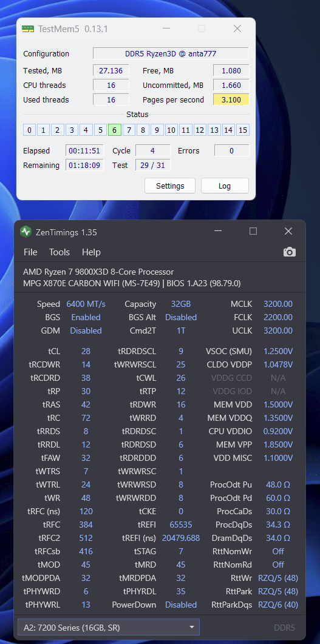
Task: Click the ProcOdt Pu value 48.0 Ω
Action: tap(278, 485)
